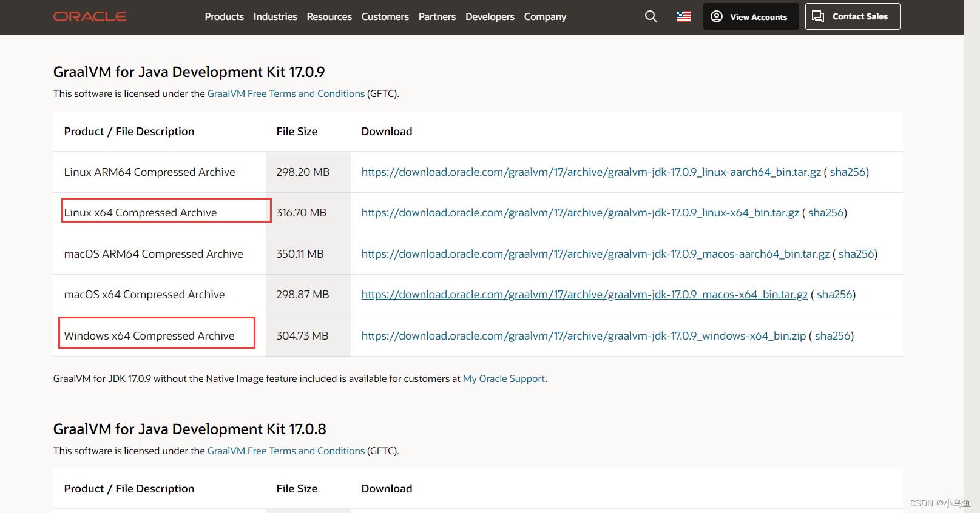Click the 350.11 MB file size cell
Screen dimensions: 980x513
(x=308, y=254)
